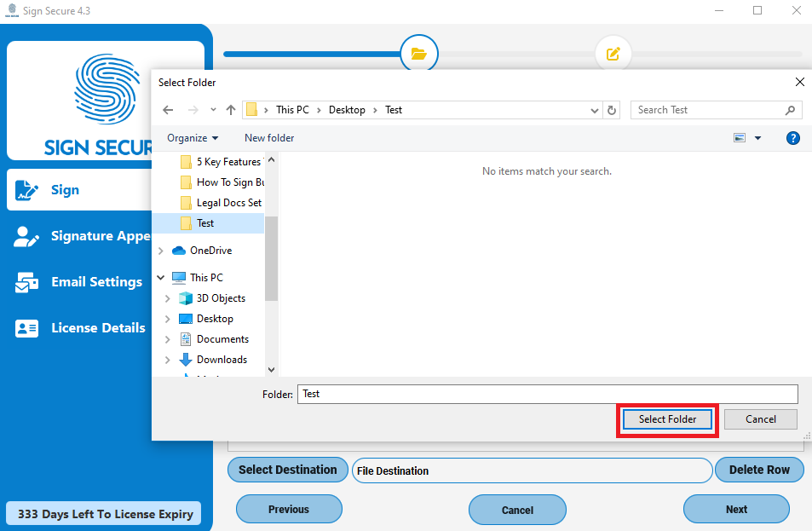Open the view options dropdown arrow
812x531 pixels.
pos(757,138)
